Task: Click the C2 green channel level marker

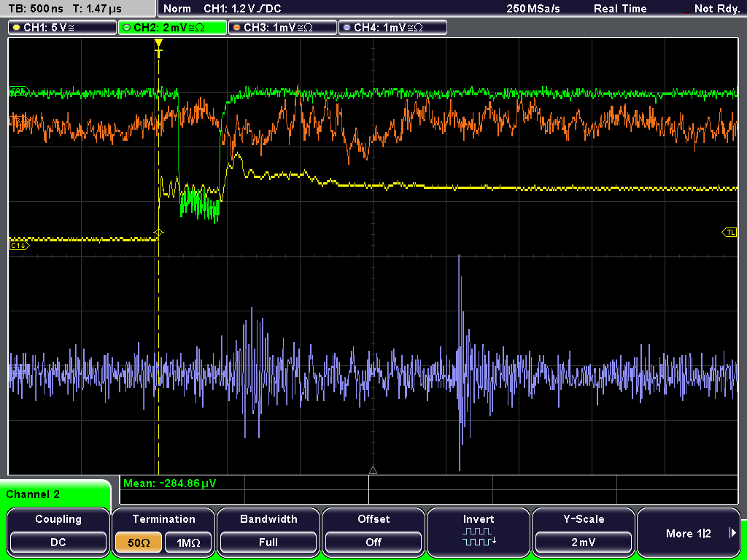Action: pyautogui.click(x=18, y=91)
